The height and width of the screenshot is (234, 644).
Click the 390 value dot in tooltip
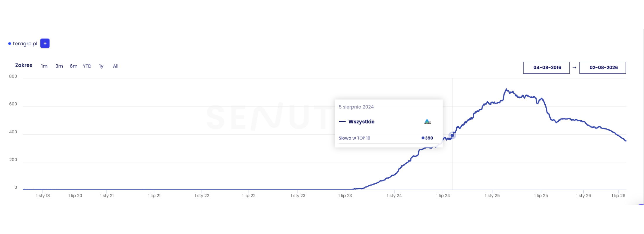(423, 138)
